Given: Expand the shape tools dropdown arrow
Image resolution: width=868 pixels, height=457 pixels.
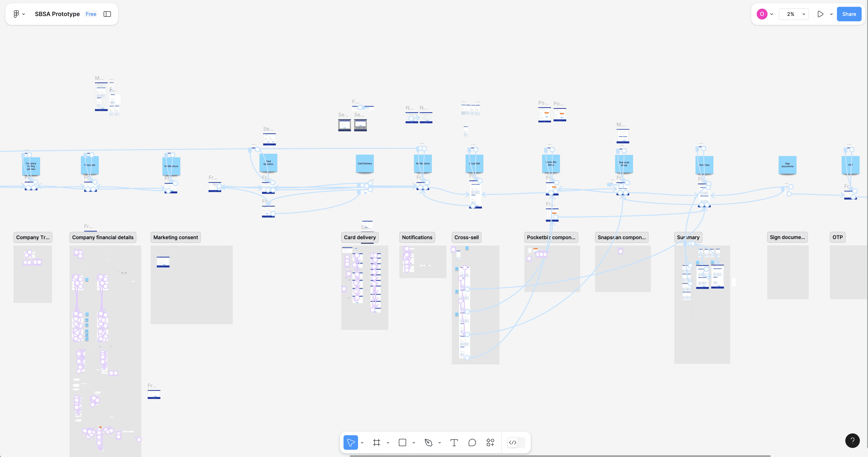Looking at the screenshot, I should [414, 443].
